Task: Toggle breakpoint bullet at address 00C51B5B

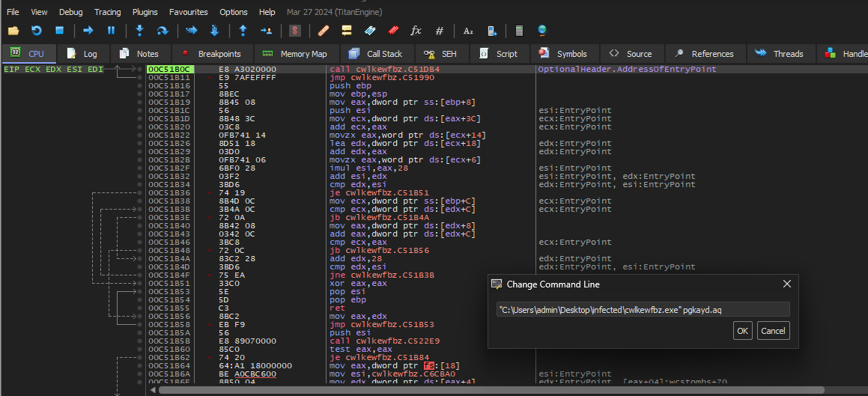Action: click(140, 341)
